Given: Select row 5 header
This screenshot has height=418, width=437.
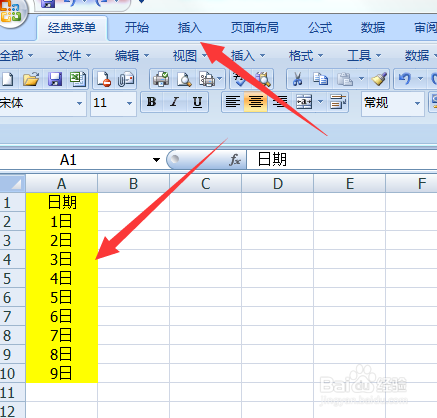Looking at the screenshot, I should [x=13, y=278].
